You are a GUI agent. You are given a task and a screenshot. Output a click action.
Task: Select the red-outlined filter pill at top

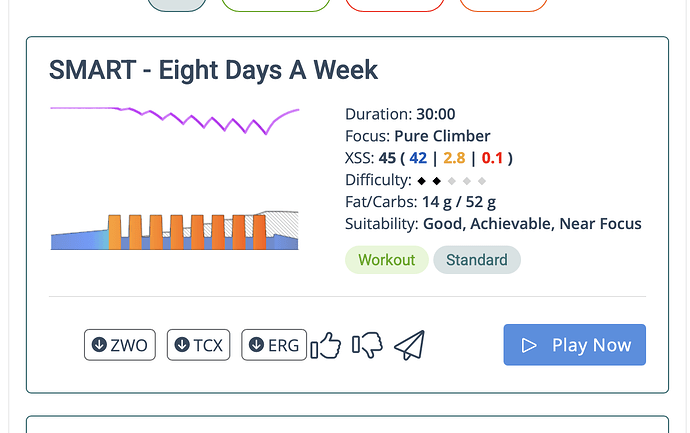(x=395, y=4)
